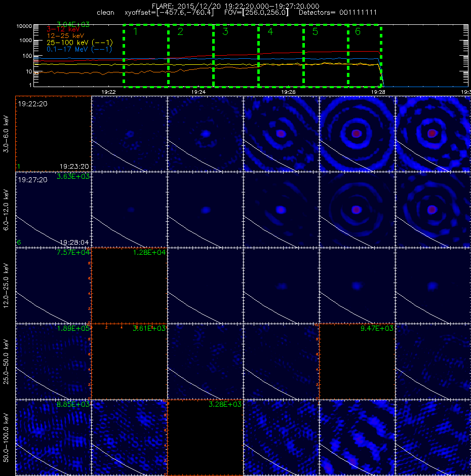Click the red 3-12 keV legend entry

(x=63, y=29)
